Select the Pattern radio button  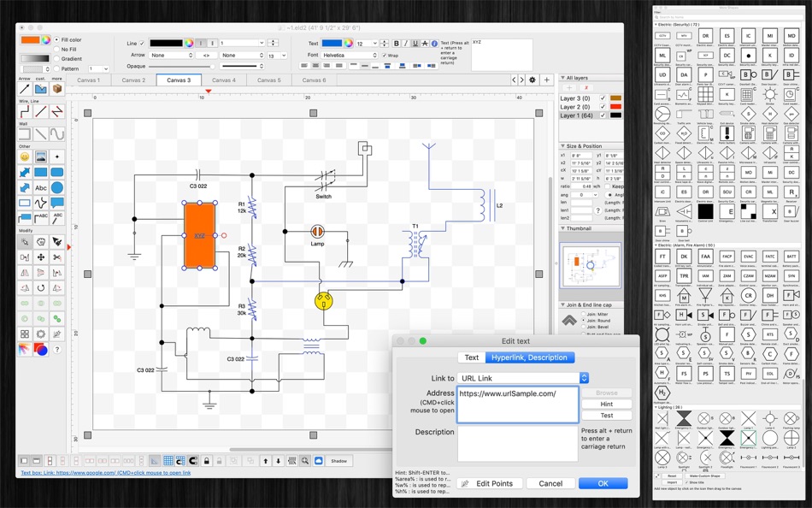pyautogui.click(x=57, y=68)
